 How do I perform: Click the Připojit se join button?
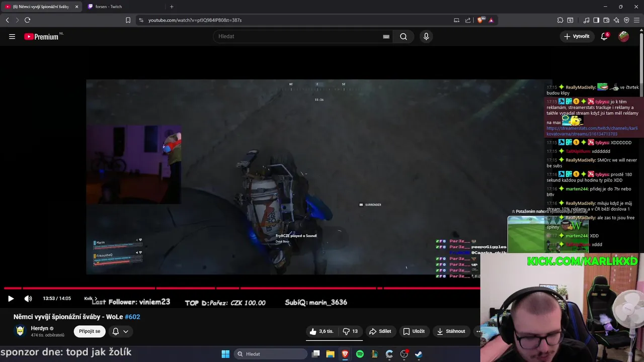[x=90, y=331]
